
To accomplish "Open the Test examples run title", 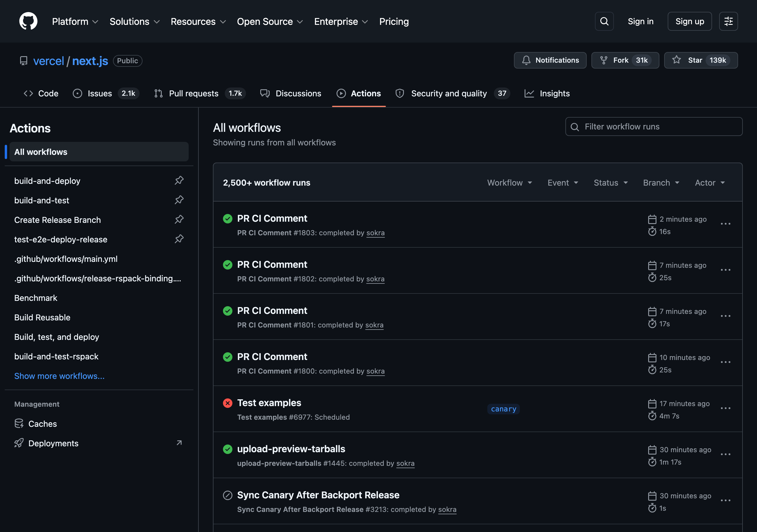I will (269, 403).
